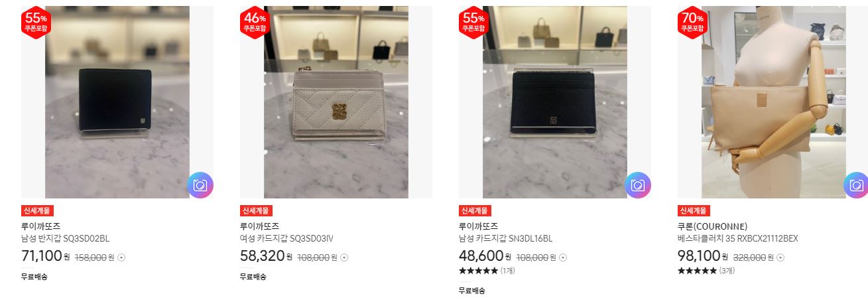
Task: View star rating reviews (3개) for clutch
Action: tap(706, 271)
